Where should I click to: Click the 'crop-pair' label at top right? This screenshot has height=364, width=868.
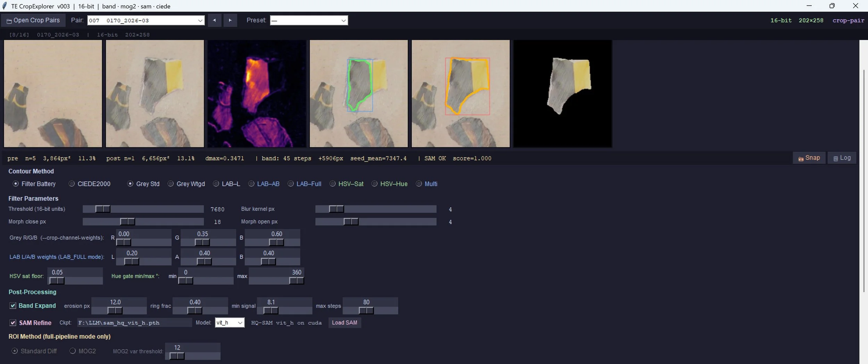coord(848,21)
